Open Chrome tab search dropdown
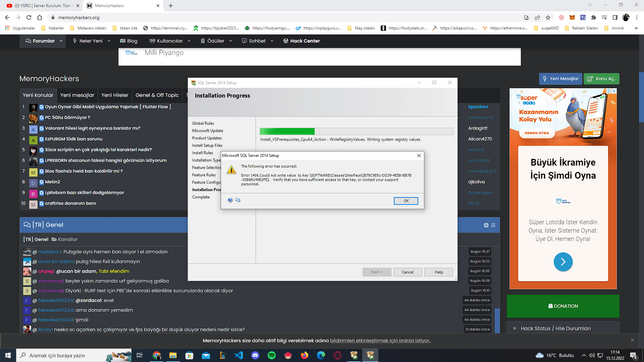644x362 pixels. (x=590, y=5)
